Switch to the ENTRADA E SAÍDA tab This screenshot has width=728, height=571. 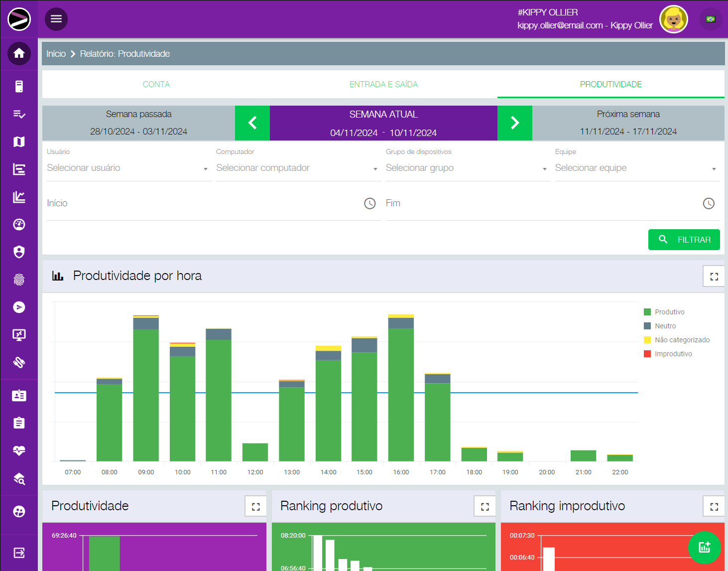[x=383, y=84]
